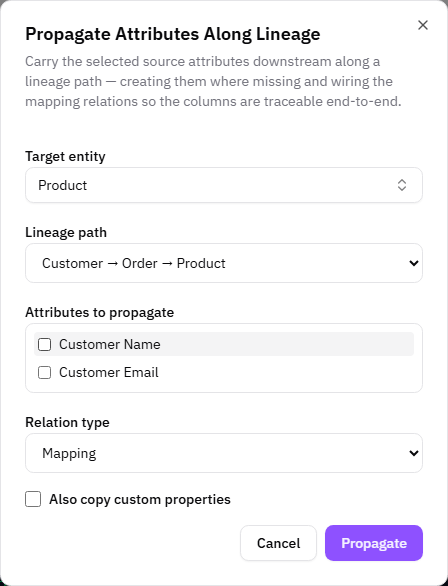
Task: Click the Customer Name label text
Action: pyautogui.click(x=110, y=344)
